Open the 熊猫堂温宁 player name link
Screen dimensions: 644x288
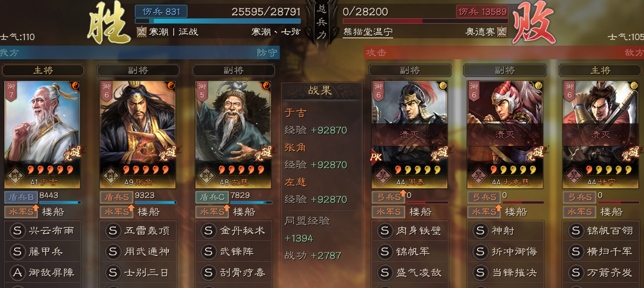[368, 32]
